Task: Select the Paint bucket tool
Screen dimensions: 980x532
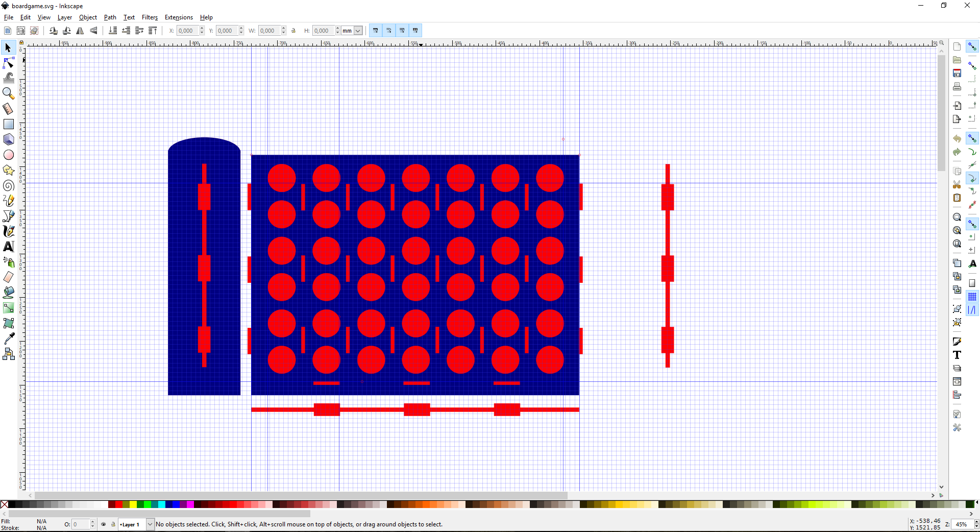Action: tap(8, 293)
